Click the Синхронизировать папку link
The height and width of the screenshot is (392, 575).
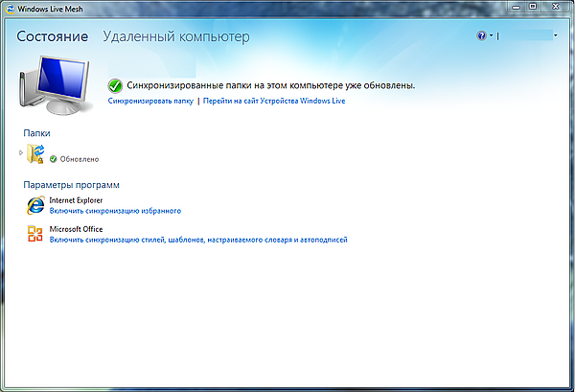point(150,100)
